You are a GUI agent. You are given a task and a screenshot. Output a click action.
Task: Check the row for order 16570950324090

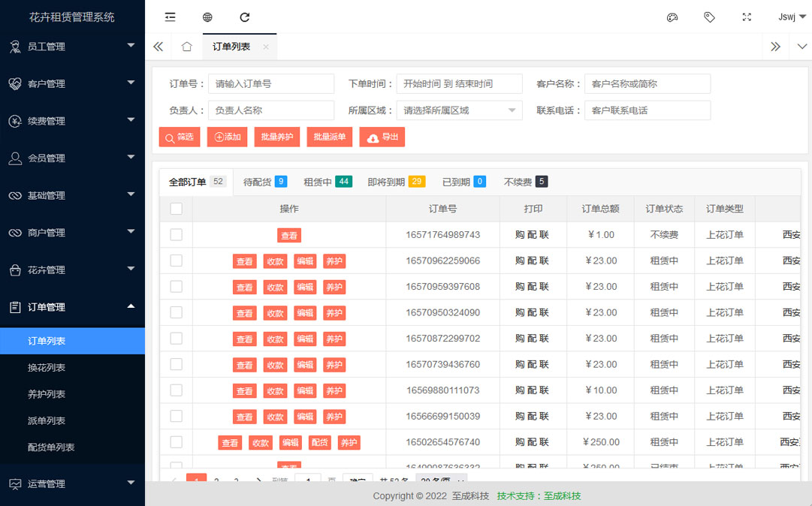176,312
